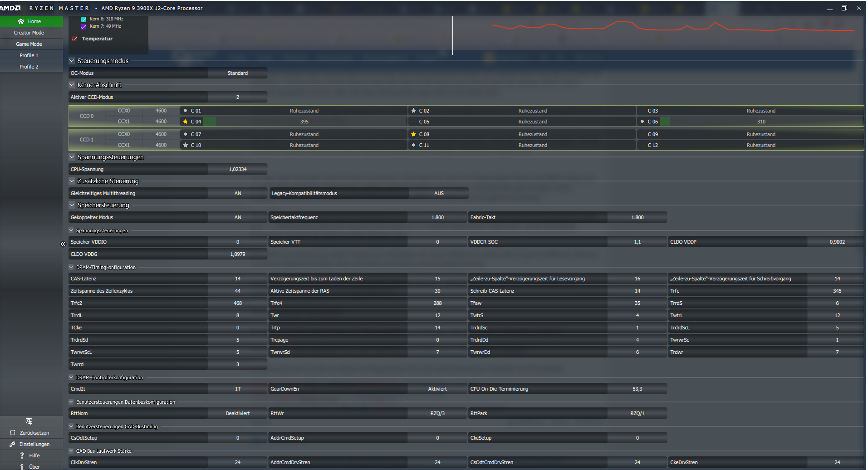Collapse Spannungssteuerungen section above CPU-Spannung

pyautogui.click(x=72, y=157)
